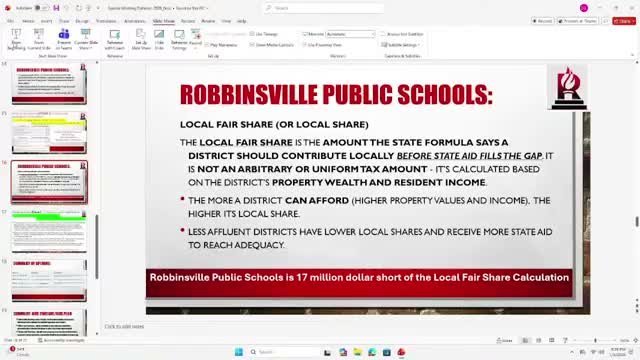Click the Save icon in title bar

pyautogui.click(x=56, y=8)
